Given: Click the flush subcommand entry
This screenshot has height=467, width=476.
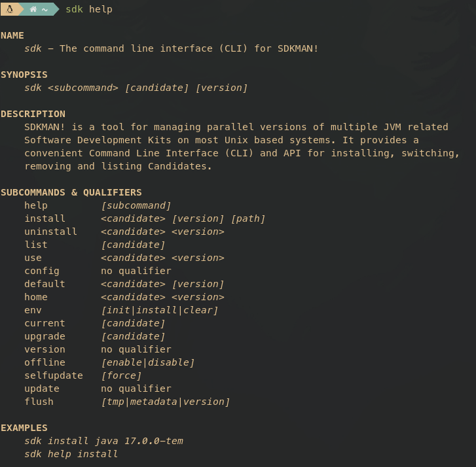Looking at the screenshot, I should 39,402.
